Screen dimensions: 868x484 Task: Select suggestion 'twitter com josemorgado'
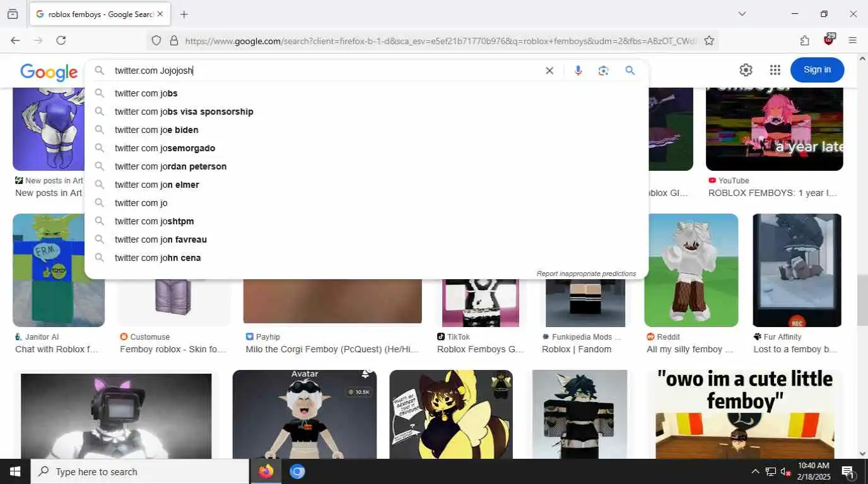click(x=367, y=148)
